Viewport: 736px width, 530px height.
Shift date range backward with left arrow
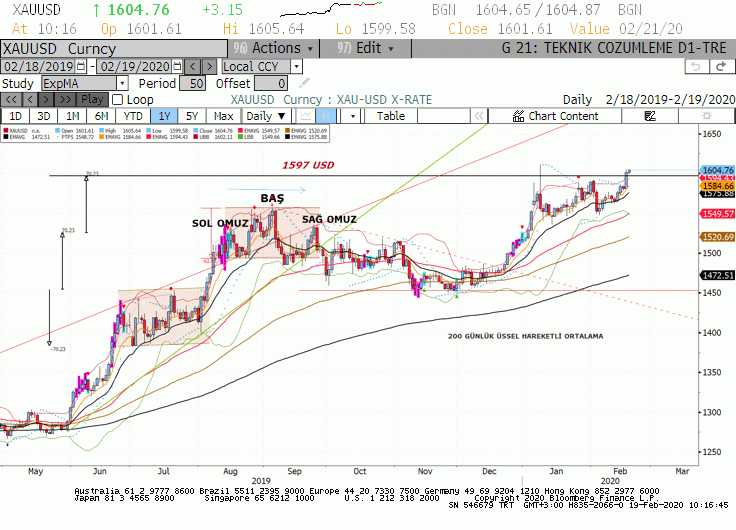click(x=192, y=66)
